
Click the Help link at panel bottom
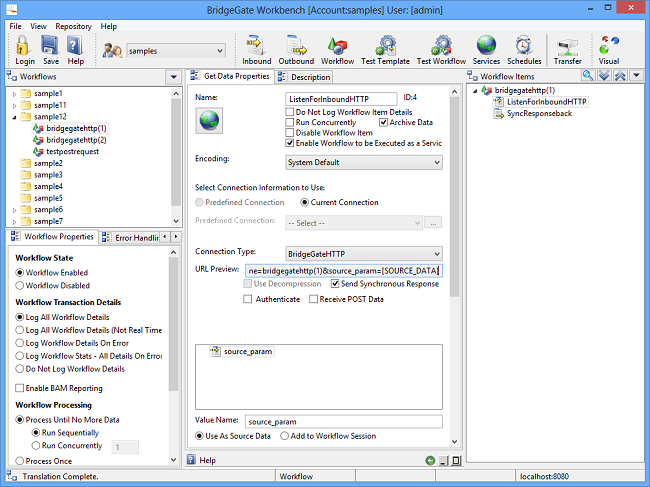pyautogui.click(x=207, y=460)
